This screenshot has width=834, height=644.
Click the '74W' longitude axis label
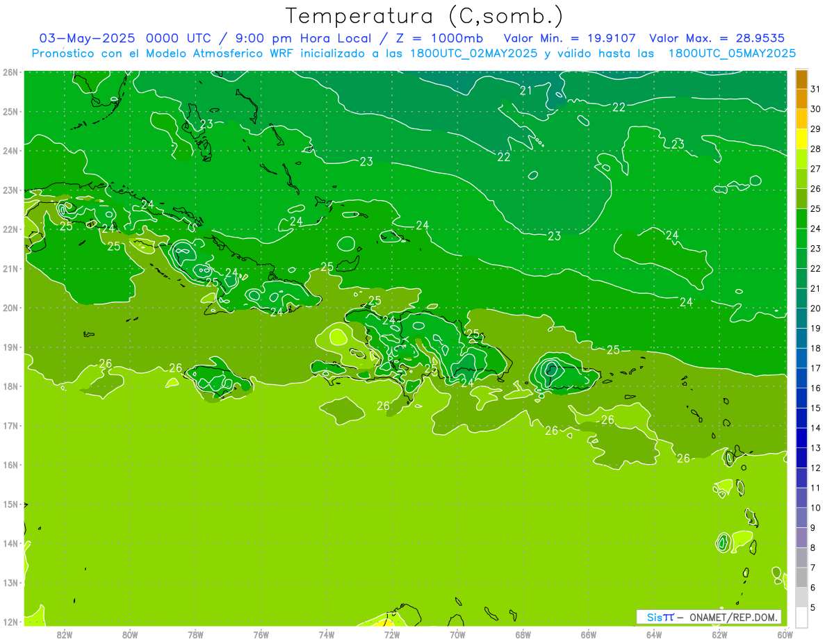pos(327,634)
